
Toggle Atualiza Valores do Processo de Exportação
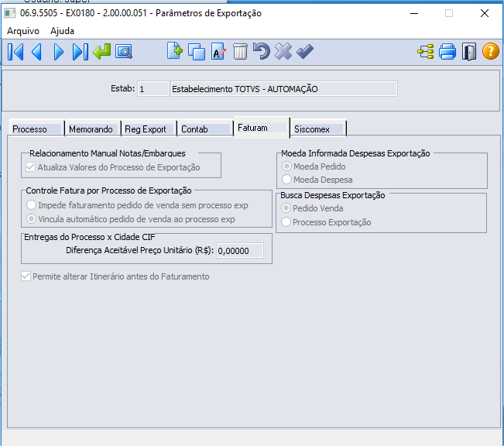tap(112, 167)
